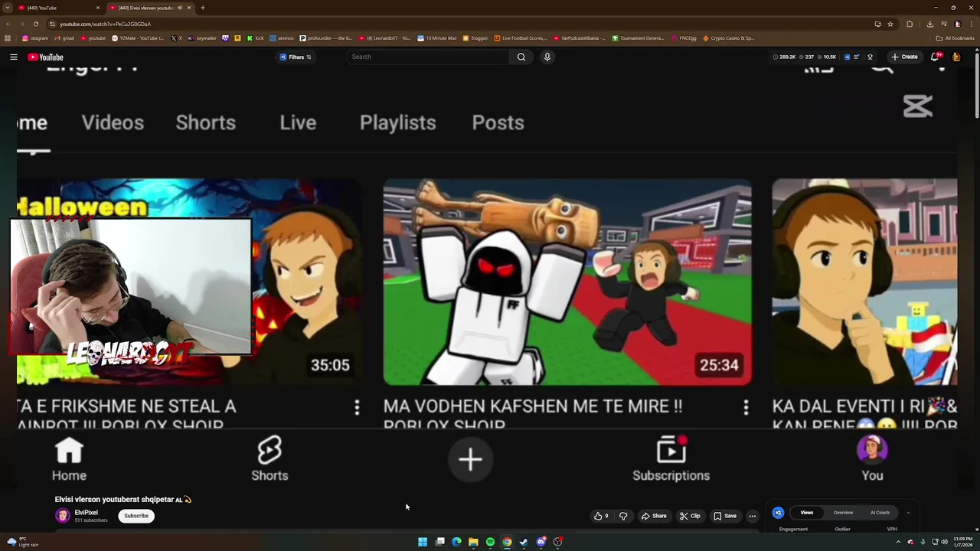Open the YouTube notifications bell
Image resolution: width=980 pixels, height=551 pixels.
pos(935,57)
